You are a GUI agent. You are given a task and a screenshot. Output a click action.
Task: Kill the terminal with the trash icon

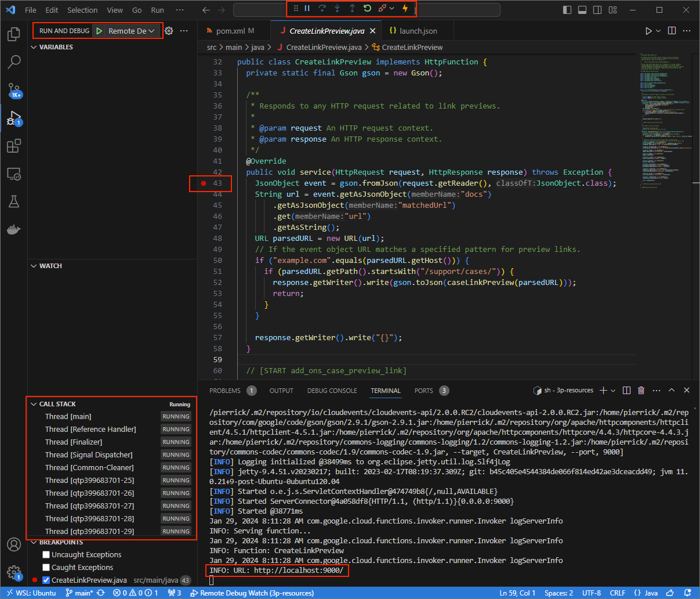[641, 390]
